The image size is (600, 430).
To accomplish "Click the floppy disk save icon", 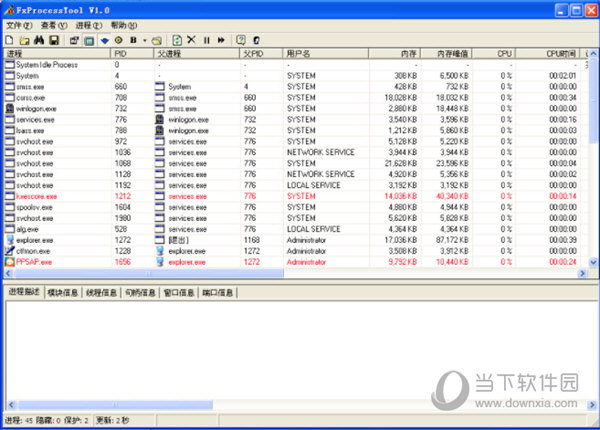I will click(54, 39).
